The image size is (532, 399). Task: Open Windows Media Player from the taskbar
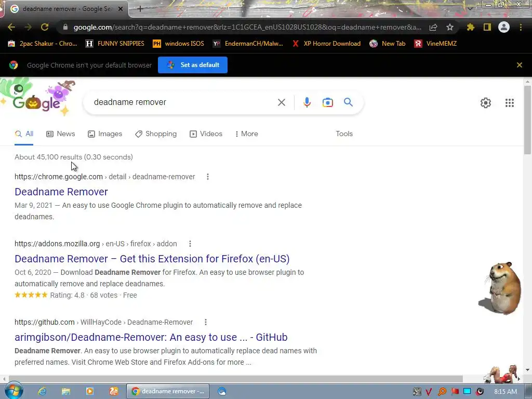89,391
